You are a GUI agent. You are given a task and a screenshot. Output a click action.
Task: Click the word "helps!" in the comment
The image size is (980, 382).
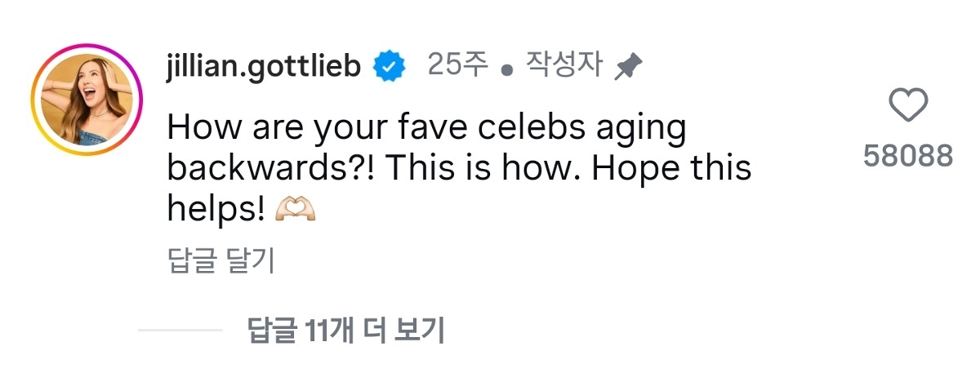[216, 211]
